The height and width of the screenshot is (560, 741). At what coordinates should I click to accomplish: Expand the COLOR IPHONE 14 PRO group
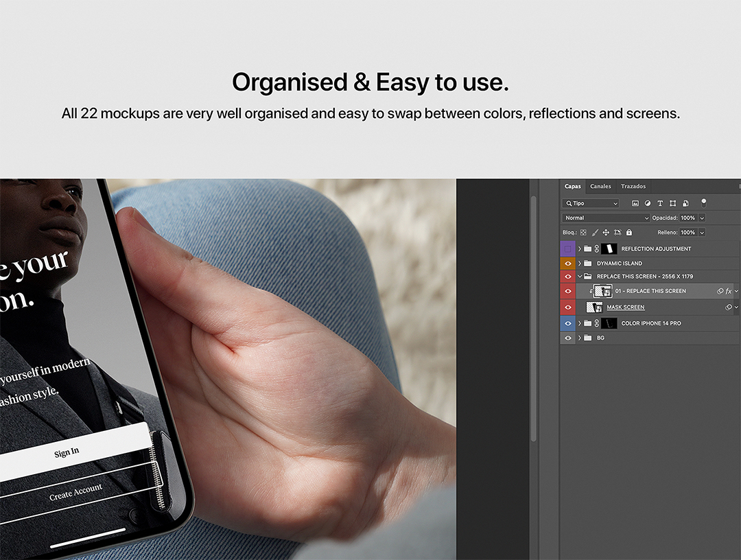pos(580,323)
